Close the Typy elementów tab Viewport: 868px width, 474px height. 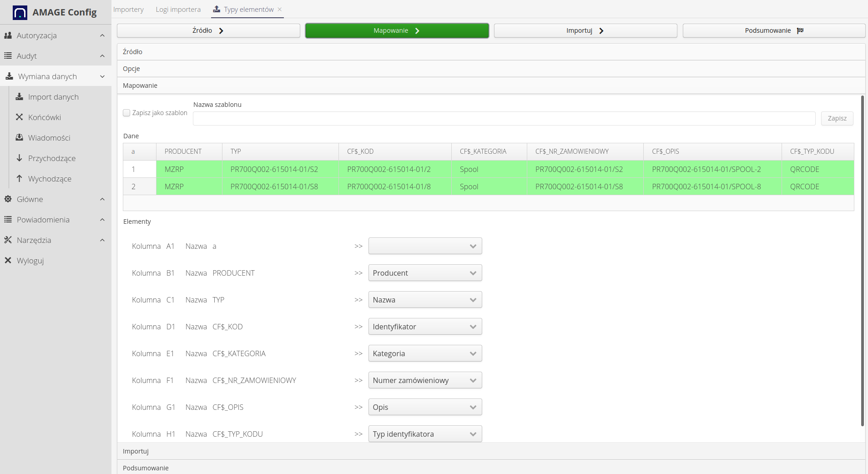280,10
